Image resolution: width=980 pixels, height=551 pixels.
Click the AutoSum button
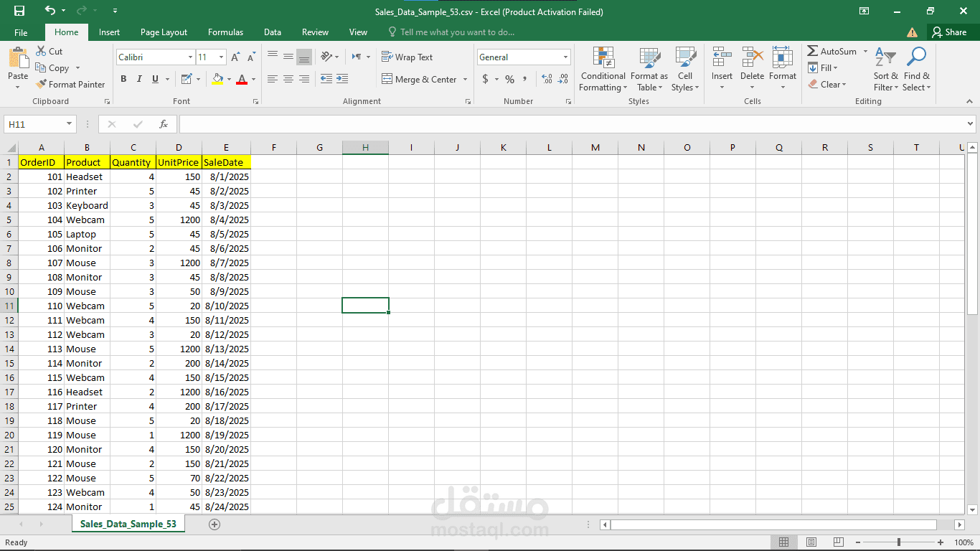point(832,51)
